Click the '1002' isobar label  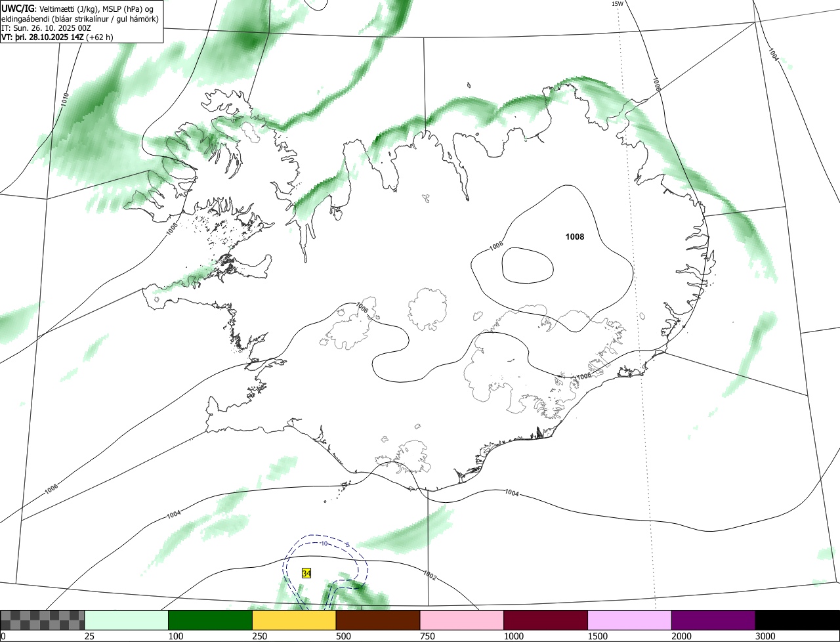[429, 576]
